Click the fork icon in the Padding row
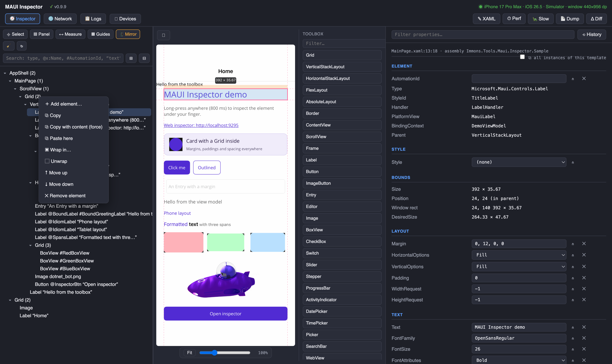Image resolution: width=612 pixels, height=364 pixels. (x=573, y=278)
